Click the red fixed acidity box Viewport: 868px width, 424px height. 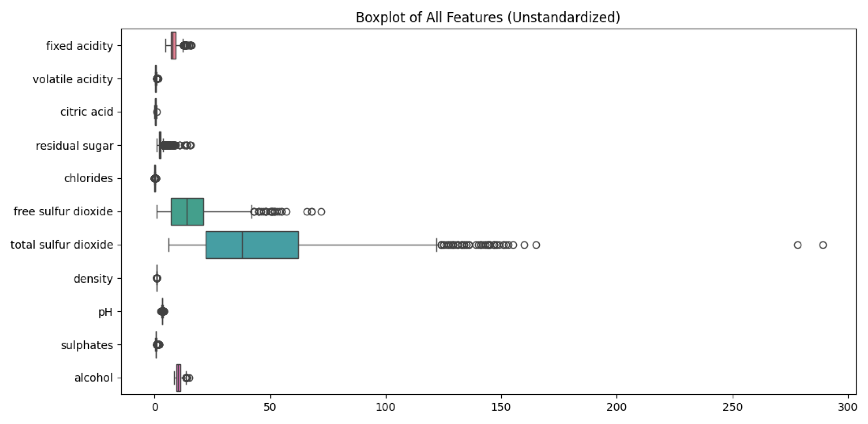pyautogui.click(x=173, y=46)
